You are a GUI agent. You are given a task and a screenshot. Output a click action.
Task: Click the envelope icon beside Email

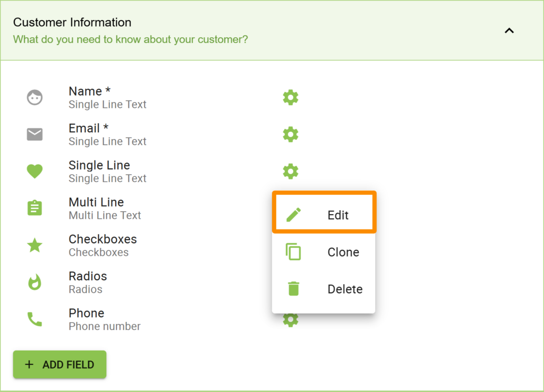click(x=35, y=134)
